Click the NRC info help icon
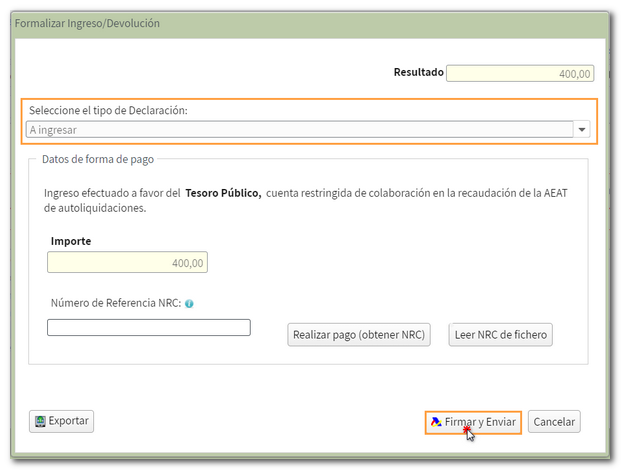Screen dimensions: 621x470 [189, 304]
